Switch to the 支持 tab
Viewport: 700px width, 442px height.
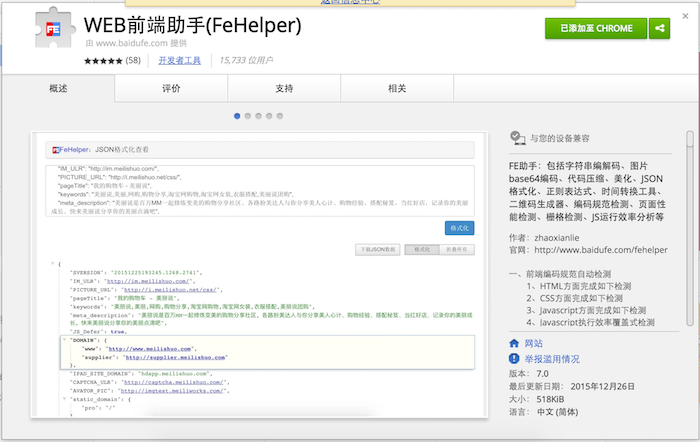tap(284, 88)
